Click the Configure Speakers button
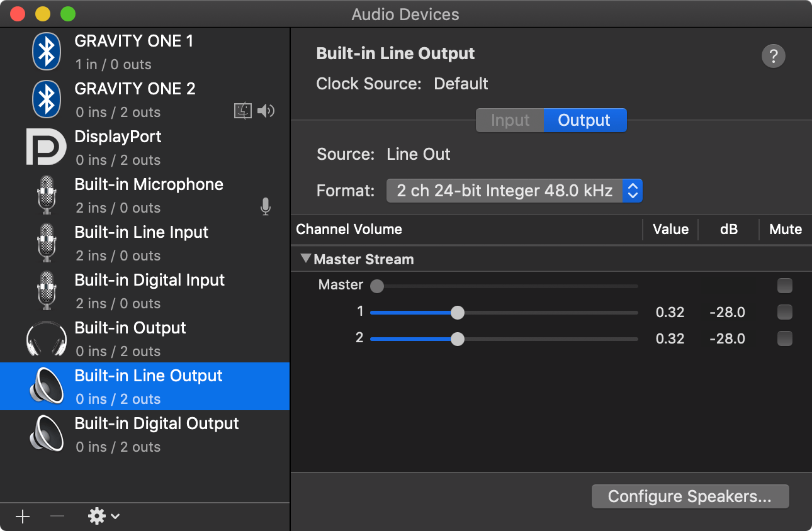Image resolution: width=812 pixels, height=531 pixels. point(690,496)
